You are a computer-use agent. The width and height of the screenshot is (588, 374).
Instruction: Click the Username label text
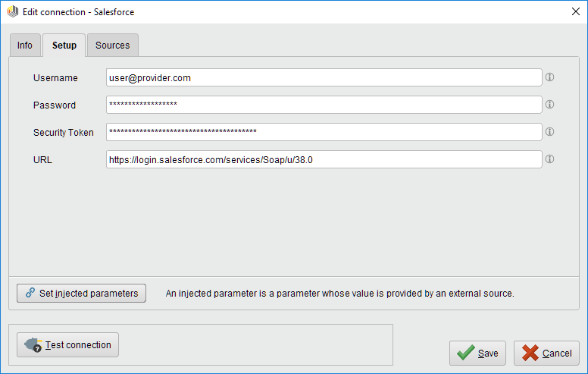[x=55, y=78]
